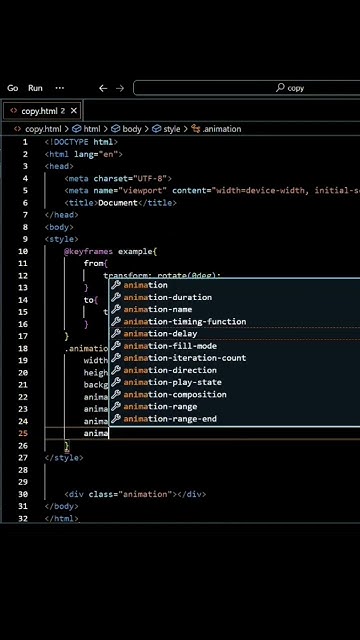Choose the animation-timing-function suggestion
Viewport: 360px width, 640px height.
[235, 322]
